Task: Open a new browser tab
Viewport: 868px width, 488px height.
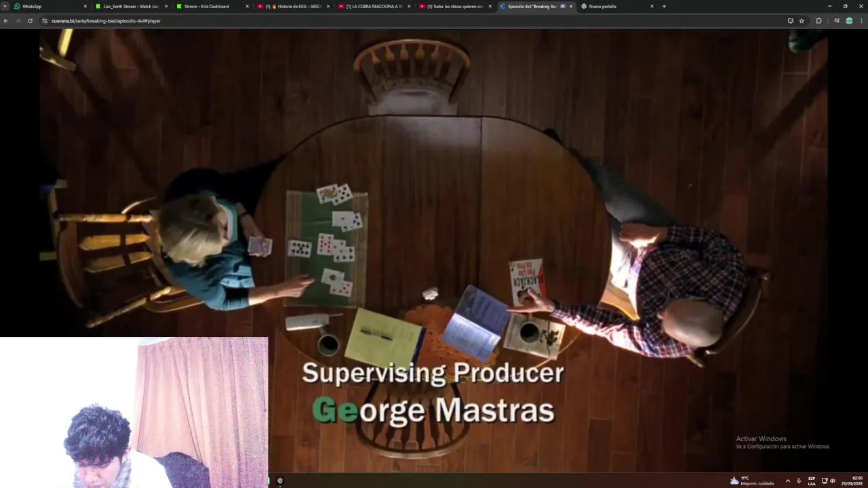Action: pos(664,6)
